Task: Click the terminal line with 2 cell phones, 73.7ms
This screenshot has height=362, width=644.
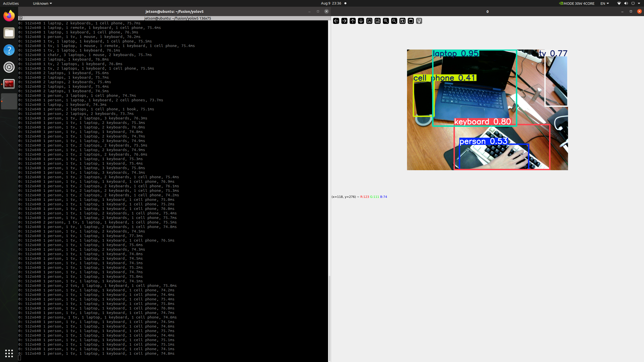Action: click(x=91, y=100)
